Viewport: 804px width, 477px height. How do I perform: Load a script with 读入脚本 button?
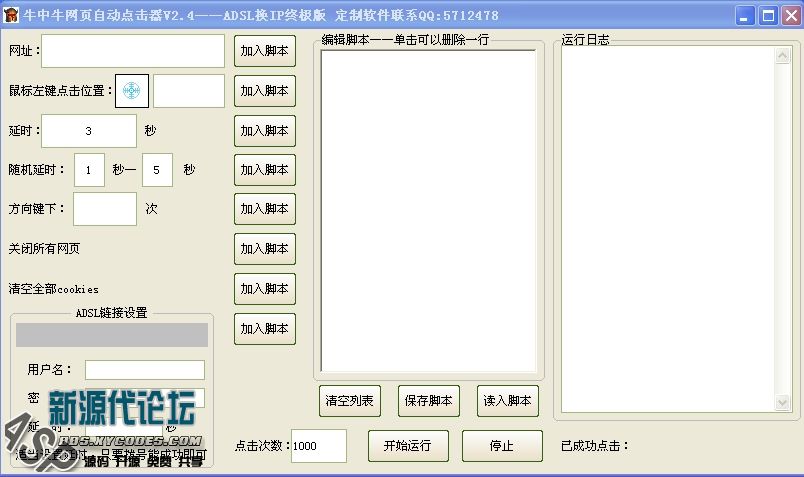click(x=508, y=400)
